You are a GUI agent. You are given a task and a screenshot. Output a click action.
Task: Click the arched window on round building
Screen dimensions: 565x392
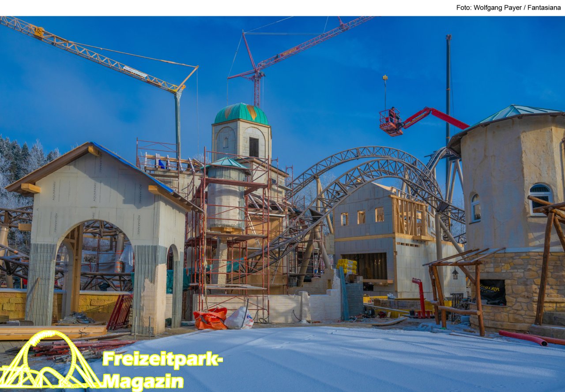540,197
